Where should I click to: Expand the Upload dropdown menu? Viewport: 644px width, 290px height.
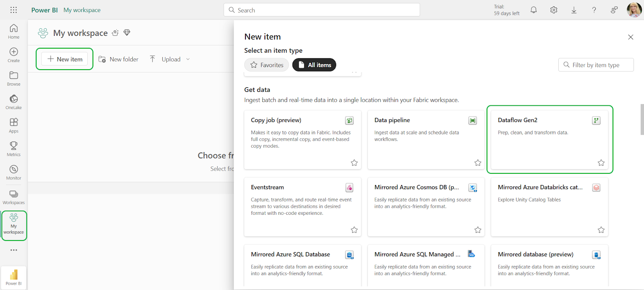pyautogui.click(x=188, y=59)
